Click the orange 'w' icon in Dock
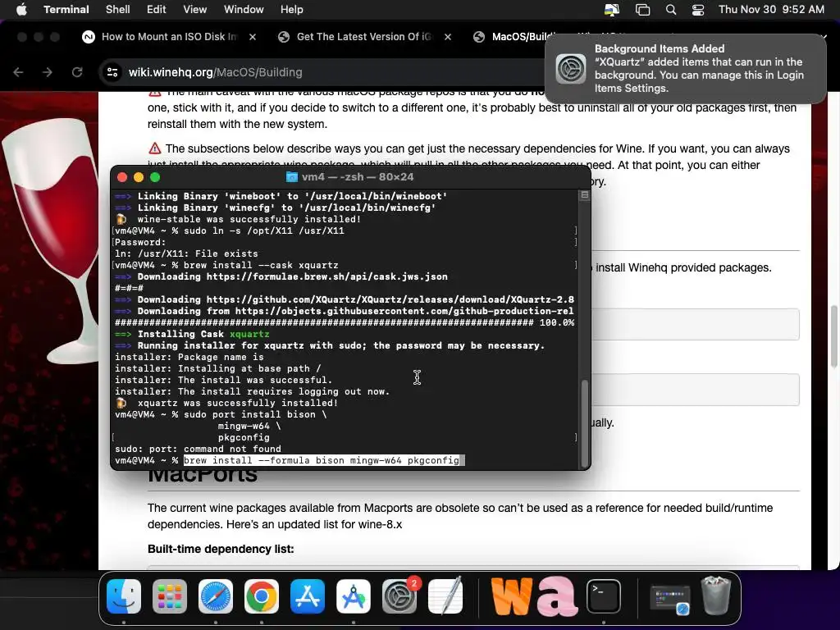 click(x=512, y=596)
